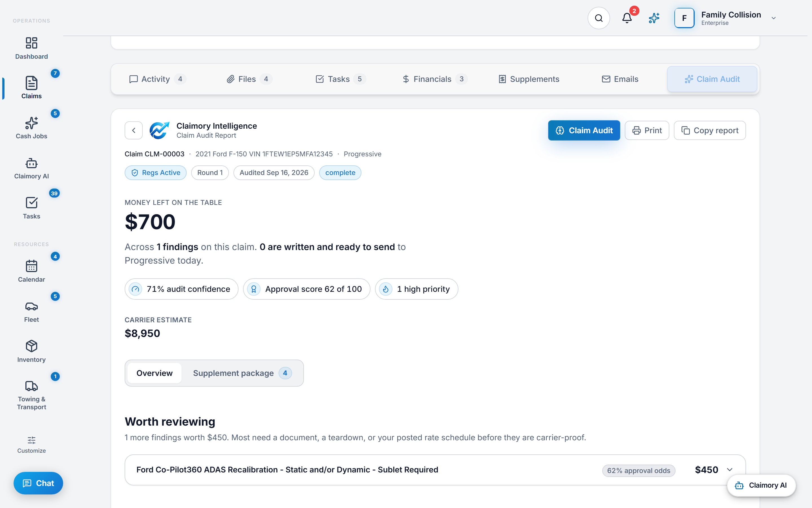Open the floating Claimory AI button

click(761, 485)
